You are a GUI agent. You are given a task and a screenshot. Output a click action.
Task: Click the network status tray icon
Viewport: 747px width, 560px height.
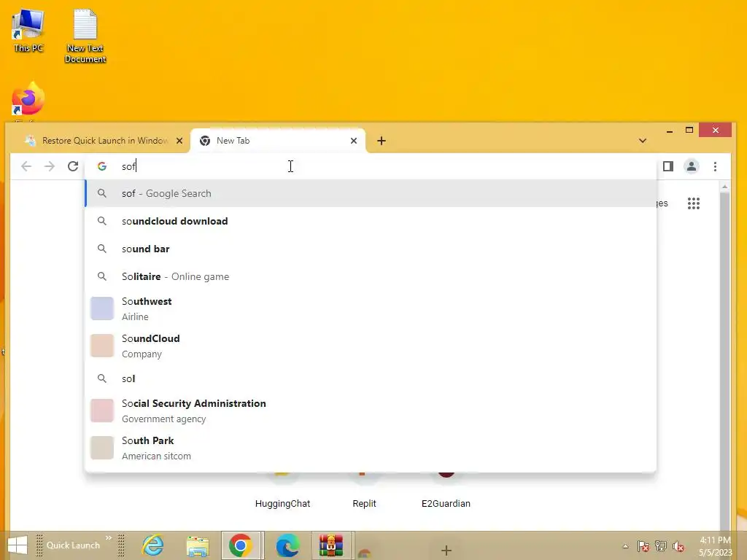(661, 546)
